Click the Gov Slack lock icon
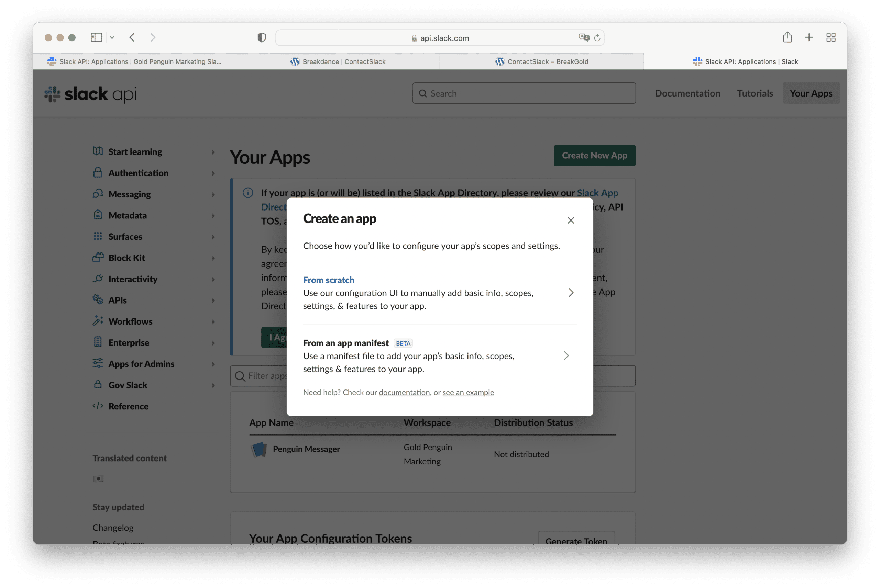Image resolution: width=880 pixels, height=588 pixels. (98, 384)
